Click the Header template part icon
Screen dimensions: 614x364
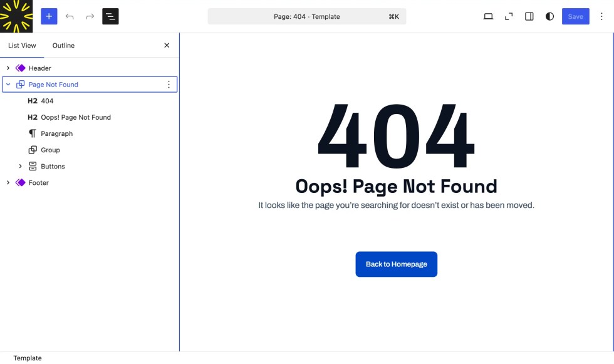point(20,68)
